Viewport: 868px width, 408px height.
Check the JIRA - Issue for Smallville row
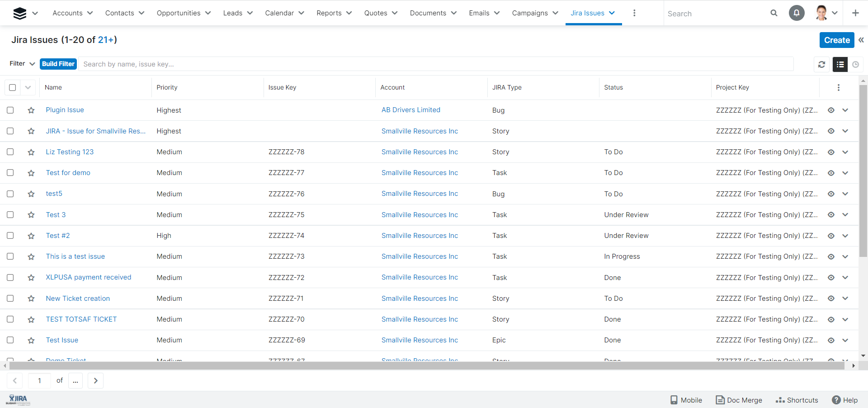pos(10,131)
